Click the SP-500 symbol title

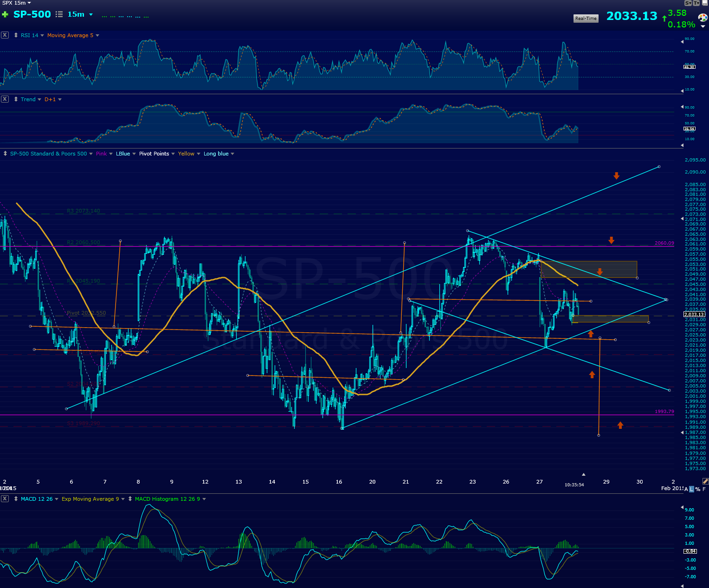tap(32, 14)
